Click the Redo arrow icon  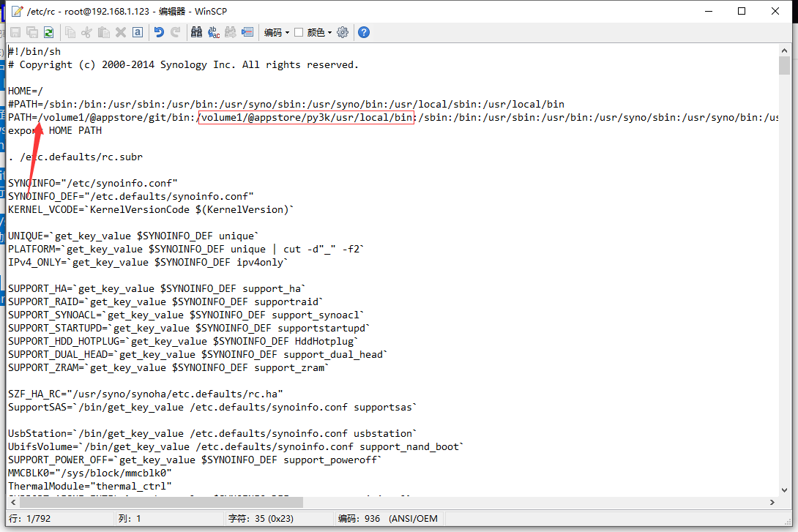coord(176,32)
